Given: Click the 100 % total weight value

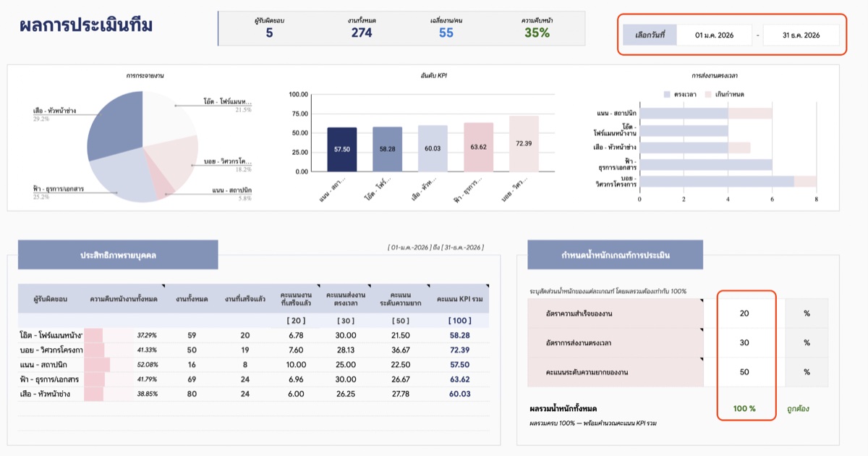Looking at the screenshot, I should [744, 408].
